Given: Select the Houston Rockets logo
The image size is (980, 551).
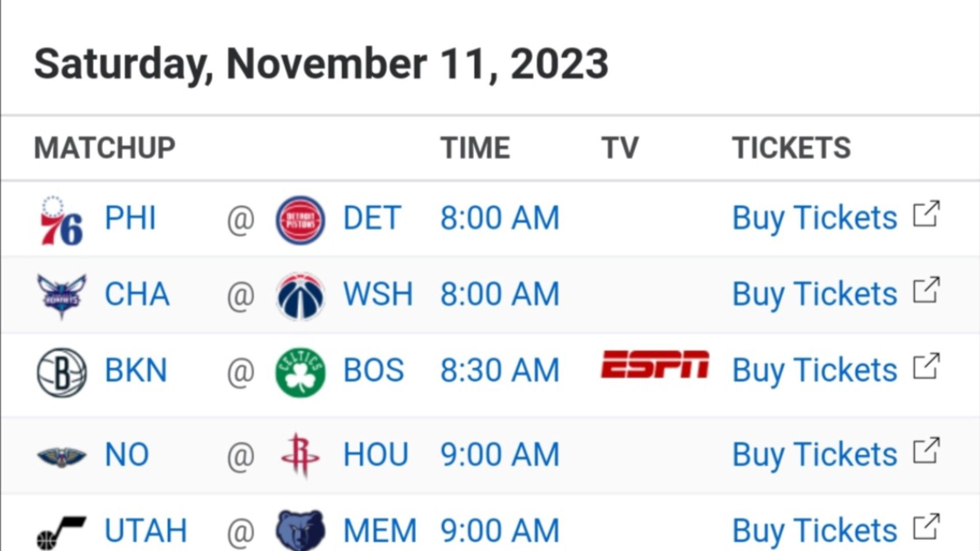Looking at the screenshot, I should (300, 455).
